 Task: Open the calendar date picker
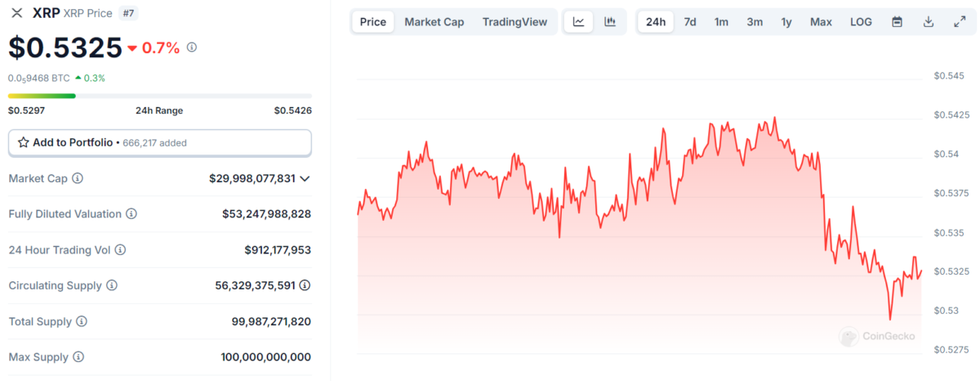click(x=897, y=22)
